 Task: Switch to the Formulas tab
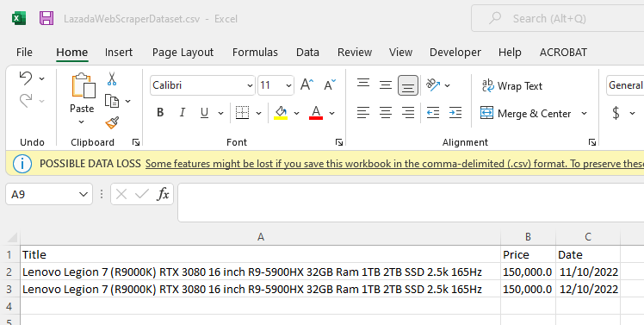[255, 53]
